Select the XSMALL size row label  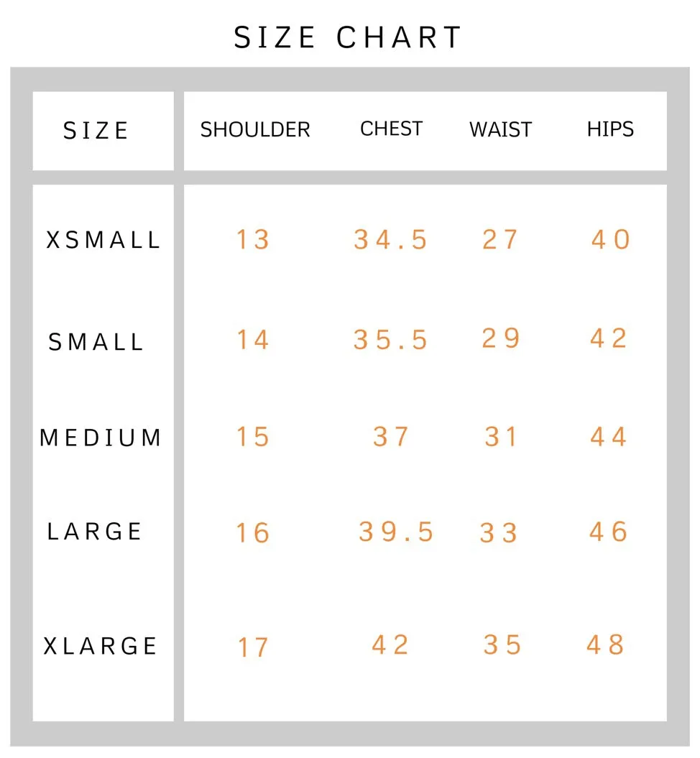click(x=103, y=240)
